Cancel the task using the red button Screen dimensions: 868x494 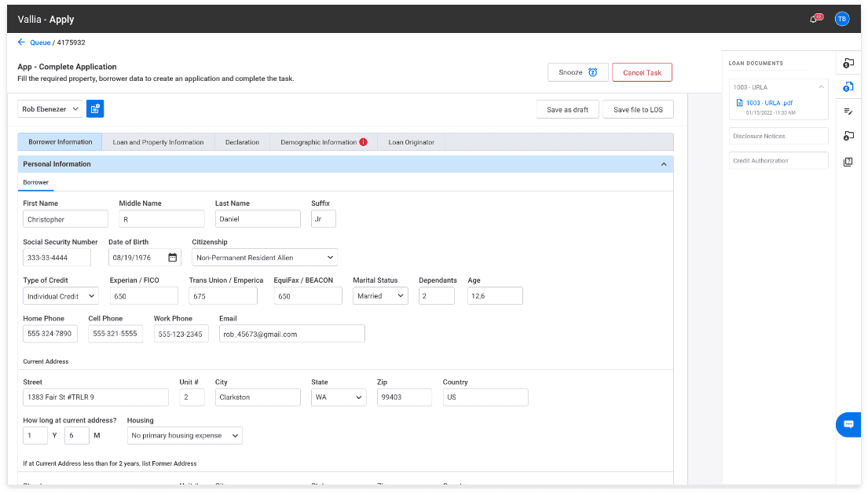[x=642, y=71]
